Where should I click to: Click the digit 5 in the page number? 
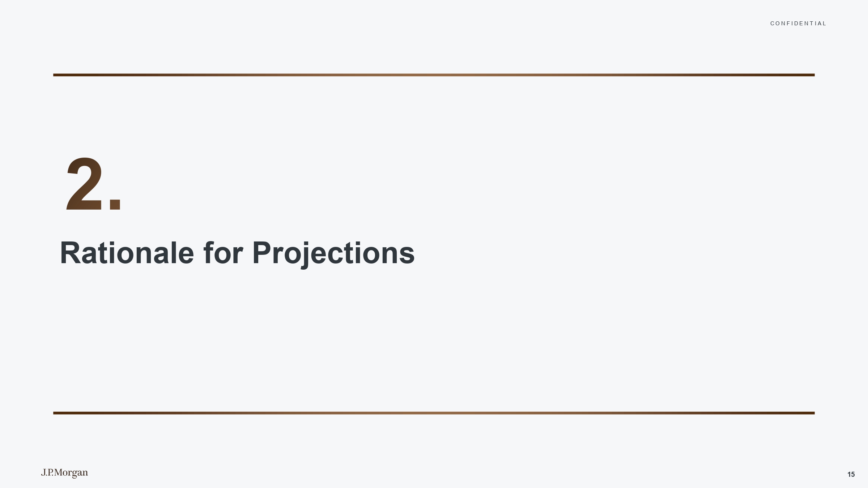(853, 475)
